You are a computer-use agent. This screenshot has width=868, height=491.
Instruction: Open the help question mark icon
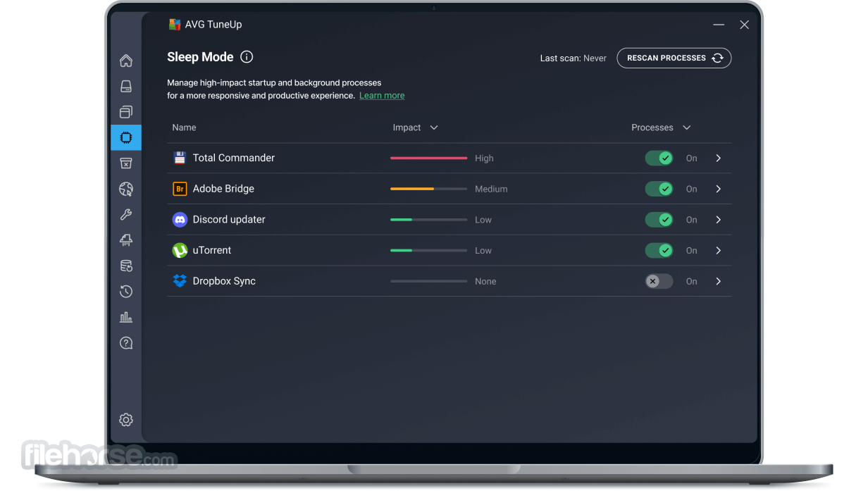tap(126, 343)
